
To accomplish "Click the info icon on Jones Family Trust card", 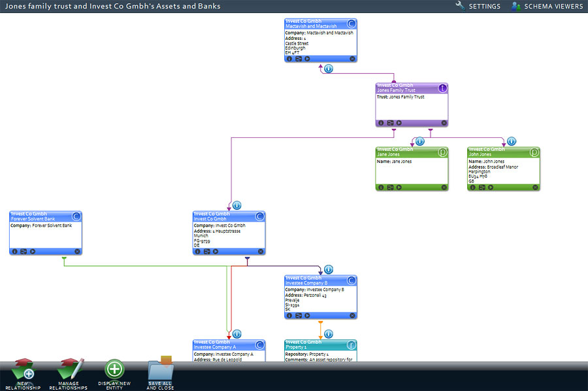I will tap(381, 123).
